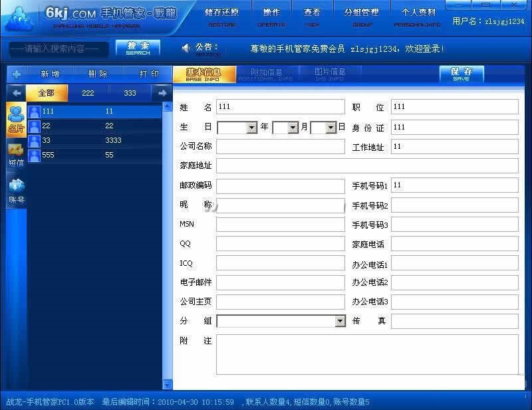
Task: Click the 搜索 search button
Action: [x=138, y=48]
